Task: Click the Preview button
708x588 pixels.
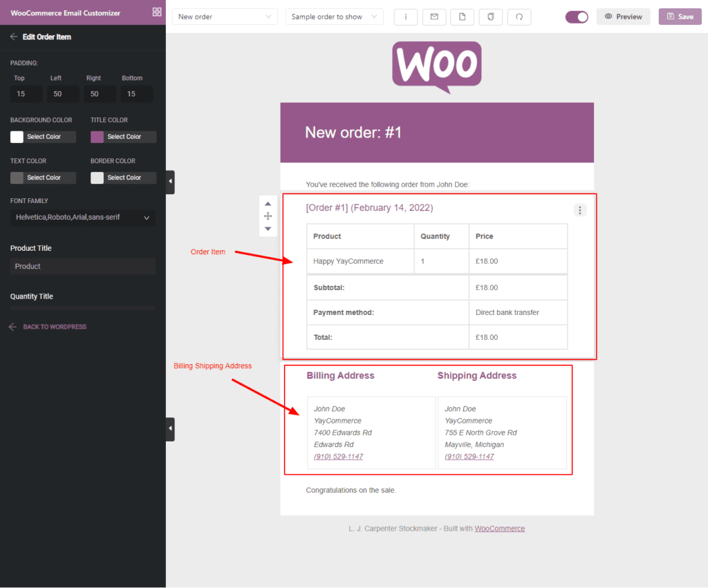Action: tap(623, 17)
